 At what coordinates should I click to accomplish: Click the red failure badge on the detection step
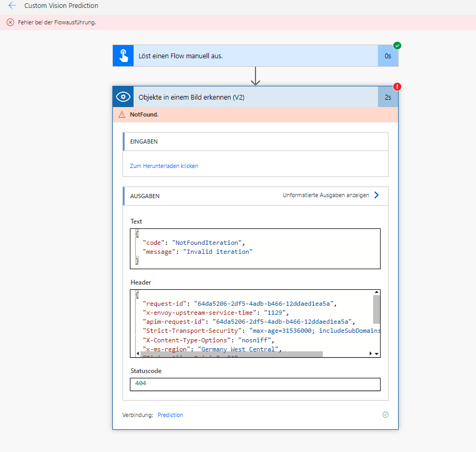click(x=397, y=87)
